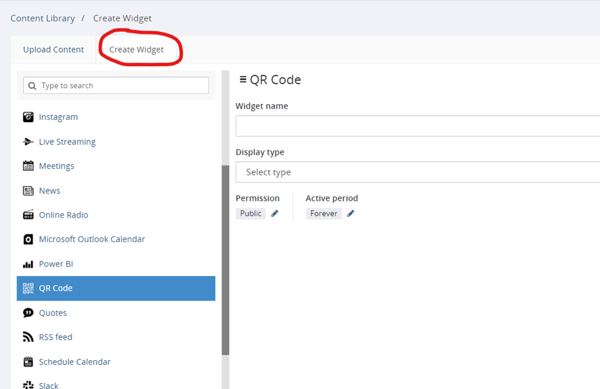This screenshot has height=389, width=600.
Task: Go to Content Library breadcrumb link
Action: (42, 18)
